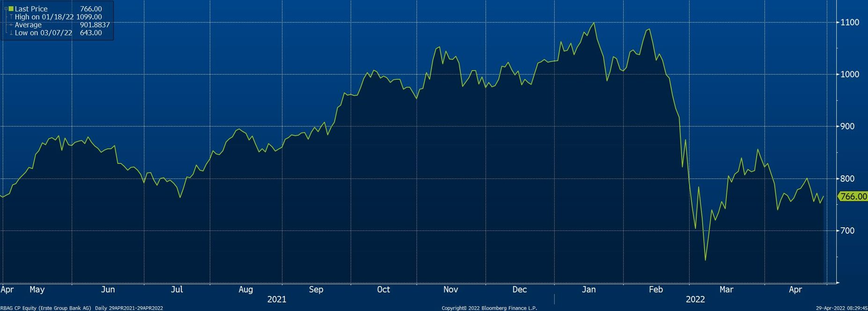Click the 1000 y-axis label
This screenshot has height=311, width=868.
[x=850, y=74]
